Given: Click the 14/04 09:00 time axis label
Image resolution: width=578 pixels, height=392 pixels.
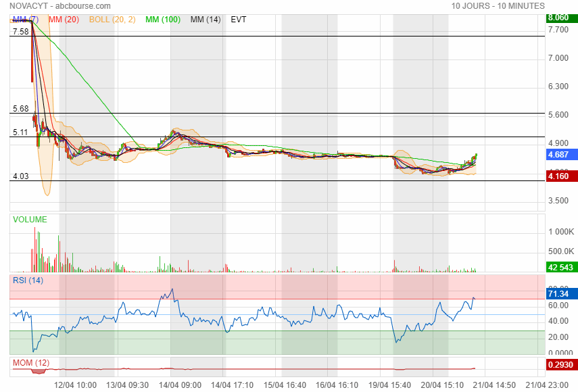Looking at the screenshot, I should 180,385.
